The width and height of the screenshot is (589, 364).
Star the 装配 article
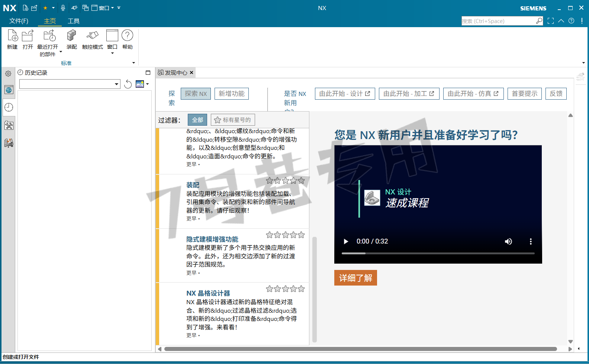click(x=285, y=181)
